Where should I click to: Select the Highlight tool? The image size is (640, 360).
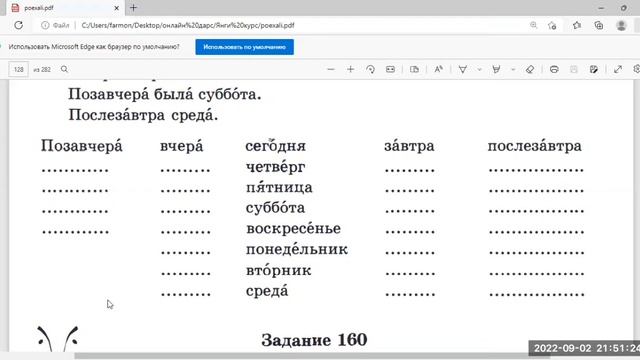(x=496, y=69)
